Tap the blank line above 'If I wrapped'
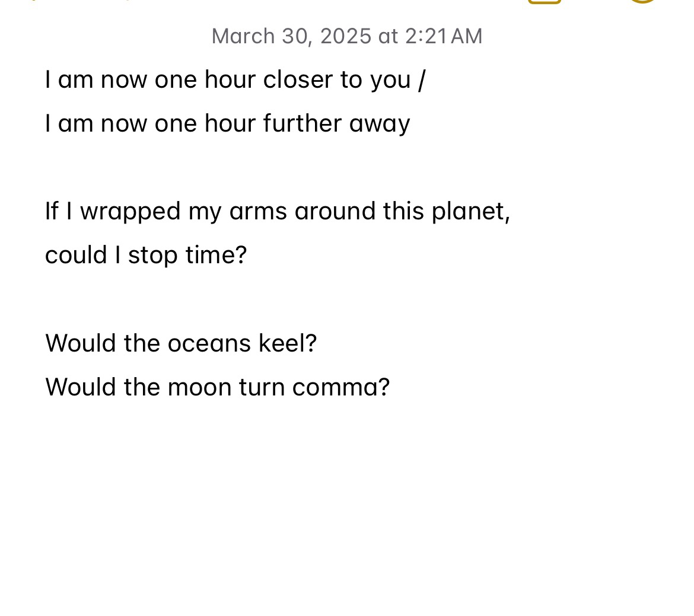 tap(347, 167)
